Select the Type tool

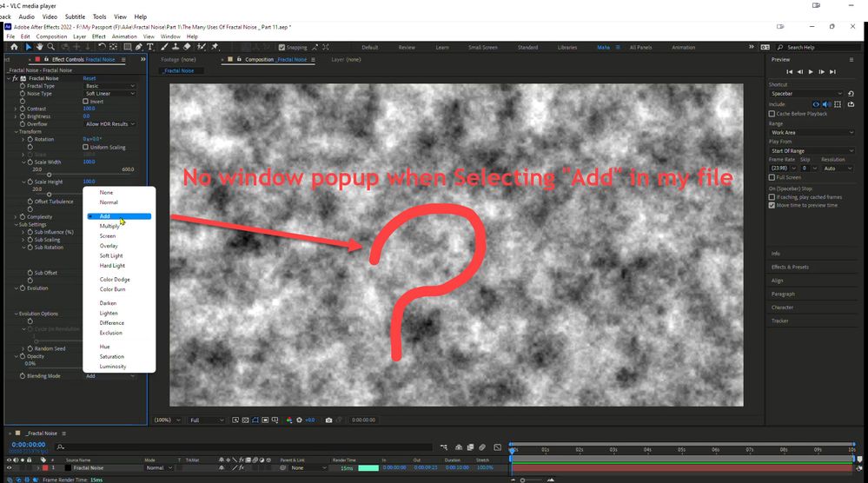pyautogui.click(x=150, y=47)
